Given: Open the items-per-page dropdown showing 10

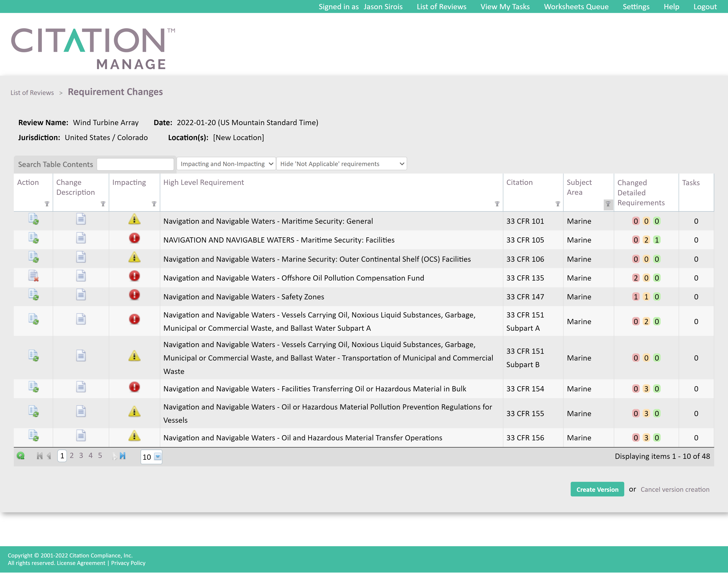Looking at the screenshot, I should pos(158,457).
